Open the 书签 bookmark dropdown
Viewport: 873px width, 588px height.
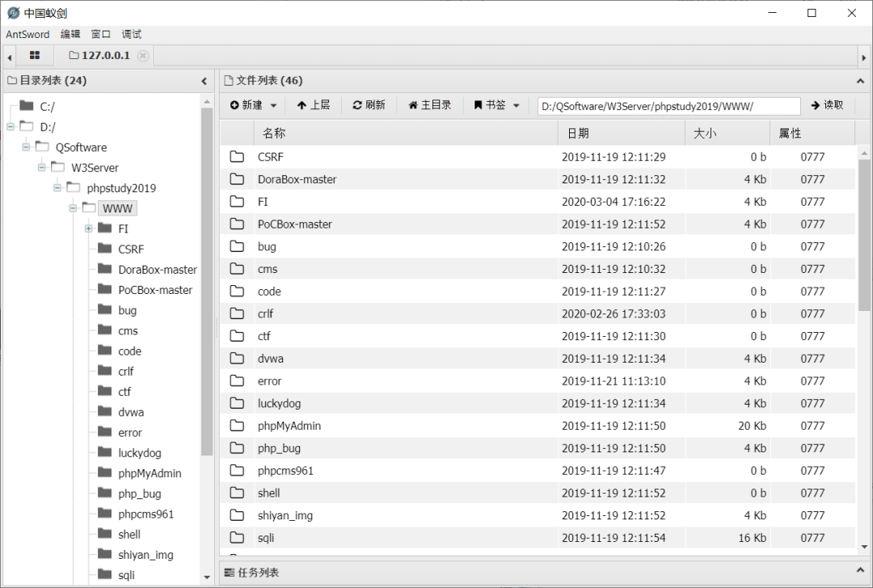(496, 105)
